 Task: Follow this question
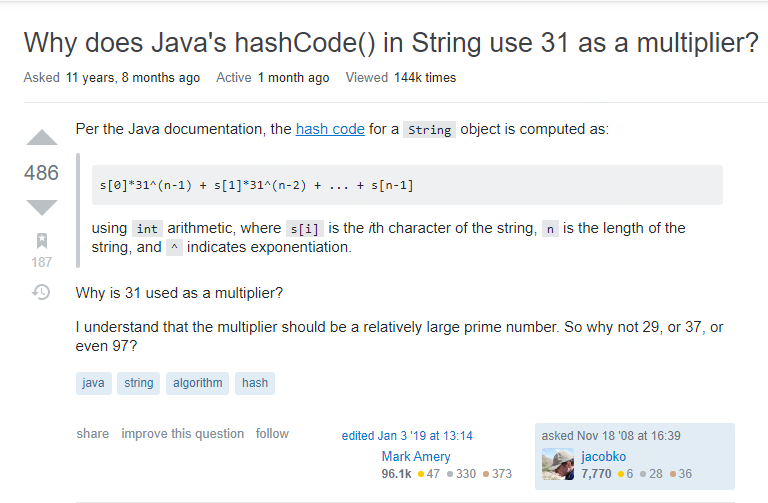(272, 434)
